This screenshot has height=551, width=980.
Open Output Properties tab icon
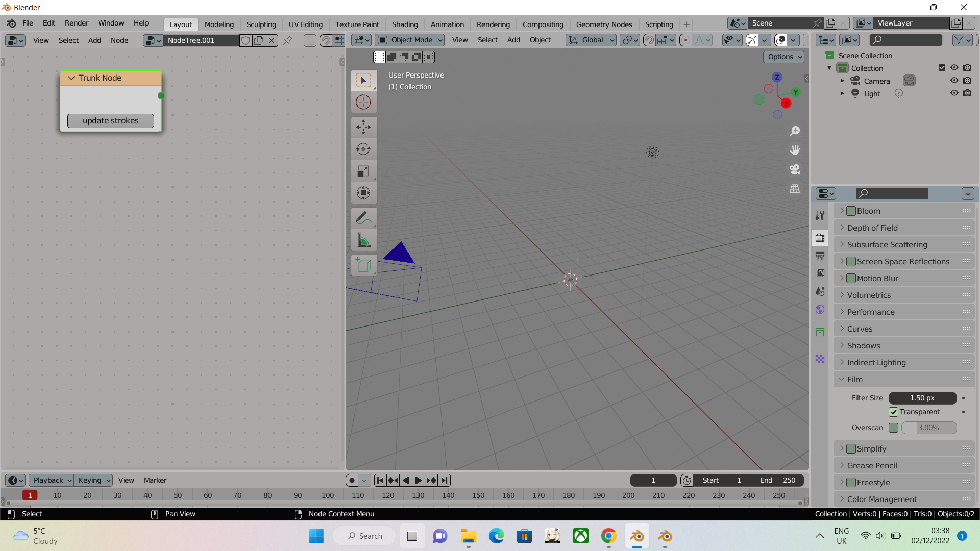820,256
